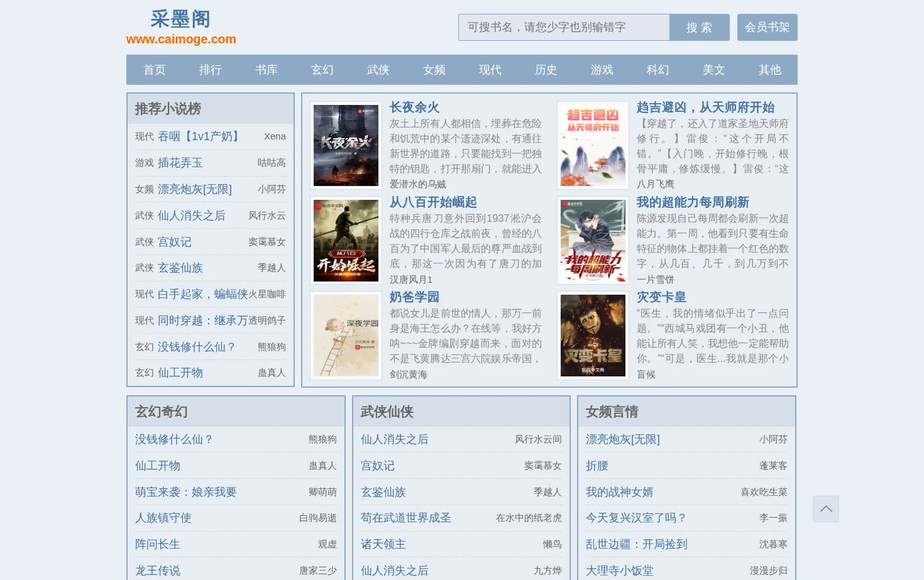Open 玄鉴仙族 in recommended list
Image resolution: width=924 pixels, height=580 pixels.
click(x=180, y=268)
